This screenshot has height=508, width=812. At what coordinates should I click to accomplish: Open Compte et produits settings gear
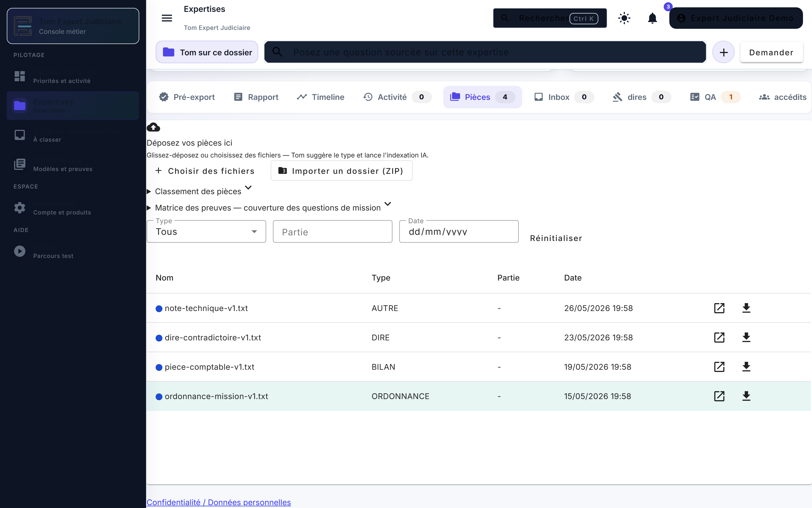point(19,208)
